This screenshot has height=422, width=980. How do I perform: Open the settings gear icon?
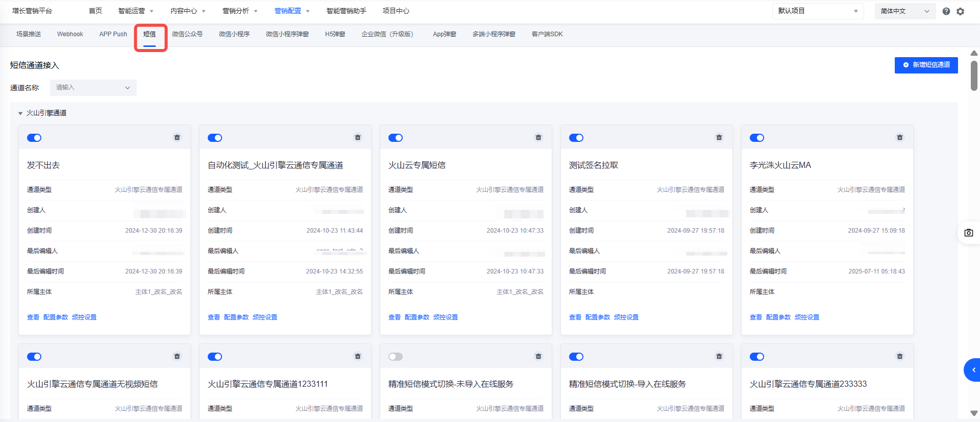click(x=961, y=11)
